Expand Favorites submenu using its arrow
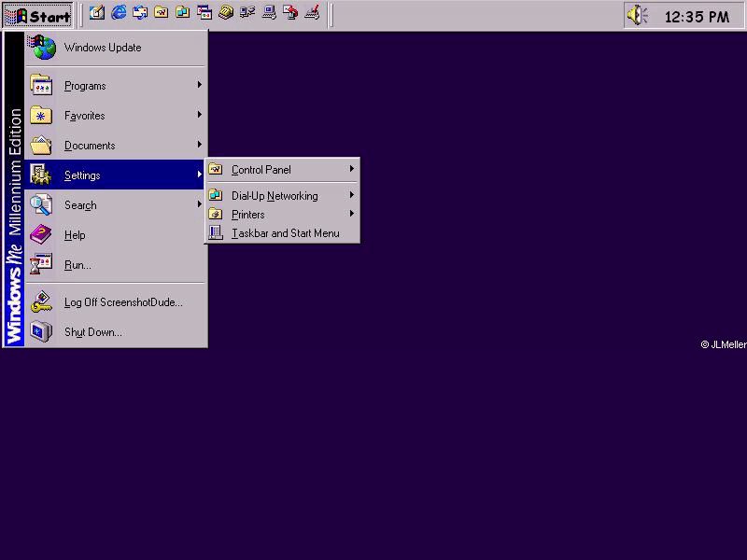 (200, 114)
